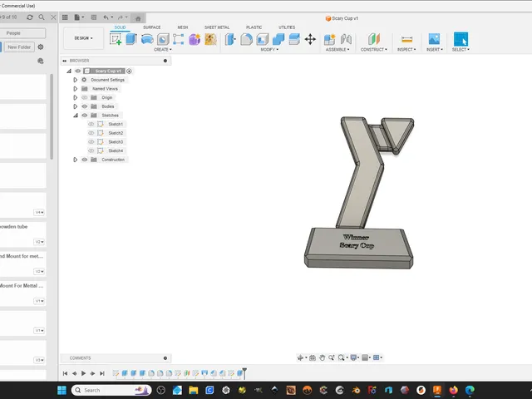Play the timeline
Image resolution: width=532 pixels, height=399 pixels.
click(x=83, y=373)
